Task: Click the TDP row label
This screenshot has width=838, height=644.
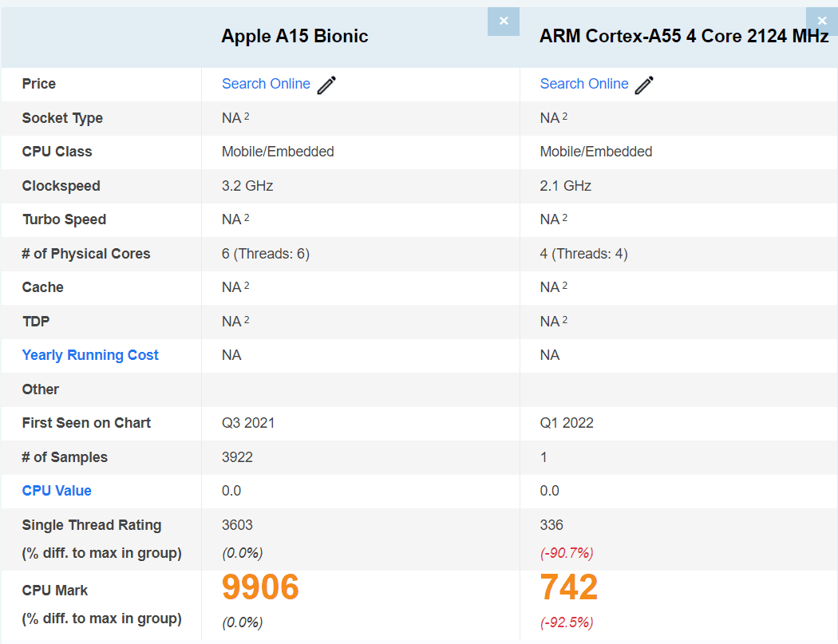Action: coord(36,321)
